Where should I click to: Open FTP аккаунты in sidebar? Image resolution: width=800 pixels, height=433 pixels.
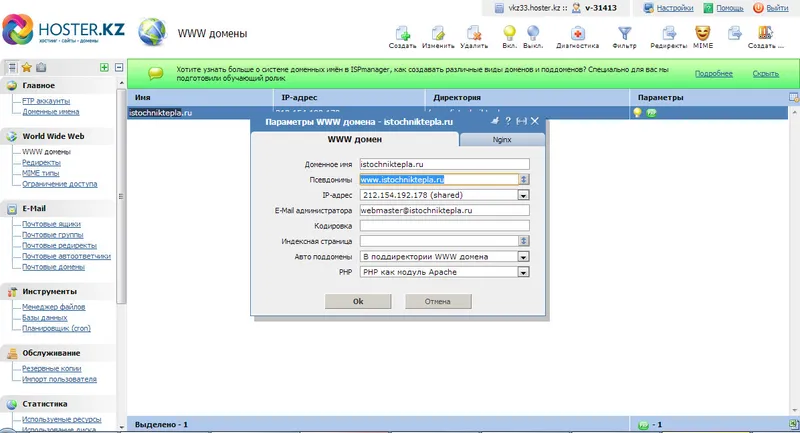click(x=46, y=101)
